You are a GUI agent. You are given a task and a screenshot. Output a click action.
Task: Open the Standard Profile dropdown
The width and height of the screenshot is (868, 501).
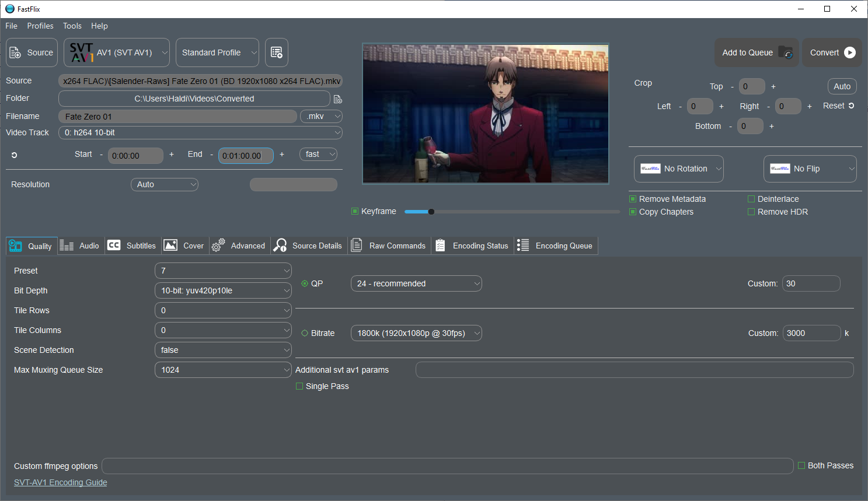217,52
